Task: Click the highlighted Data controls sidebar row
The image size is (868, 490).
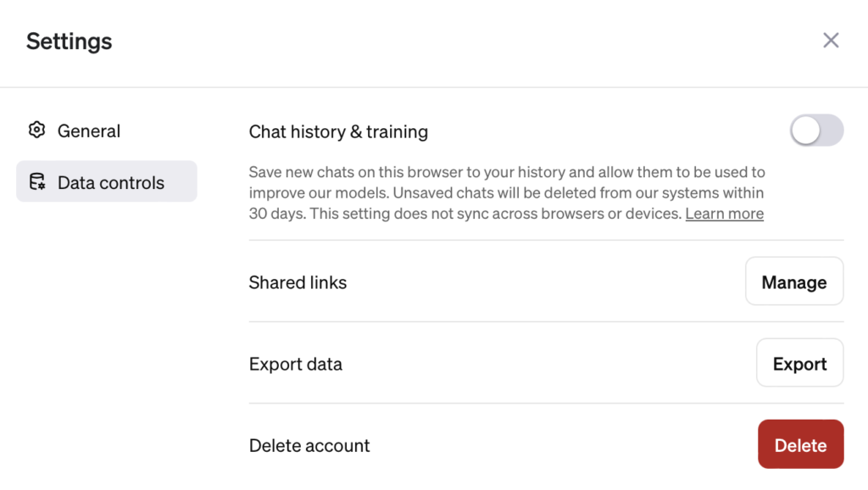Action: 106,181
